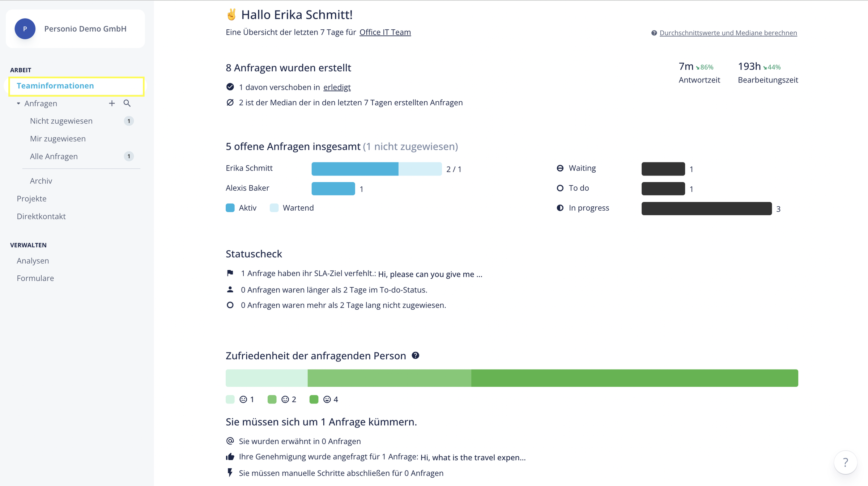Click the plus icon to add a request
868x486 pixels.
[x=112, y=103]
